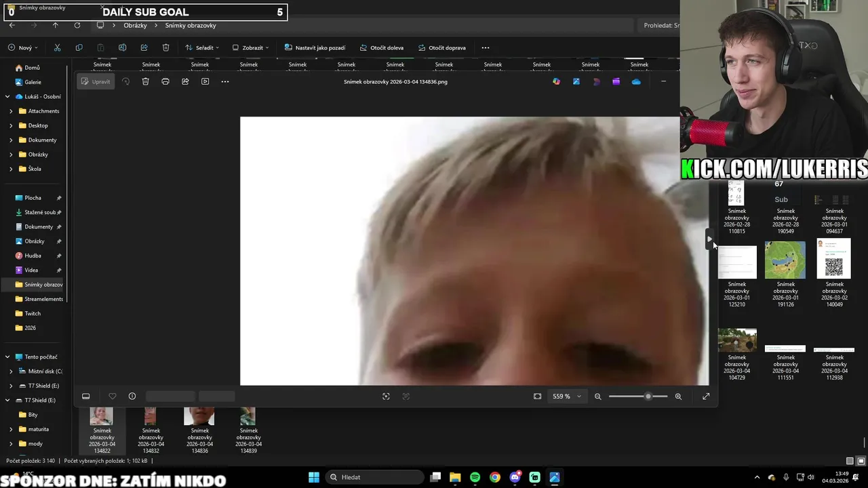Expand the Škola folder node
Image resolution: width=868 pixels, height=488 pixels.
click(10, 169)
